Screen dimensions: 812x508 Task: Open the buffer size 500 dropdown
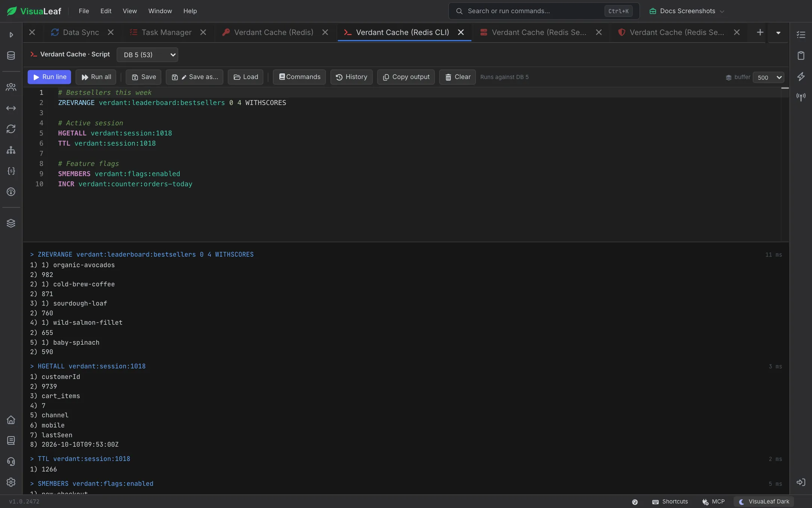[x=768, y=77]
